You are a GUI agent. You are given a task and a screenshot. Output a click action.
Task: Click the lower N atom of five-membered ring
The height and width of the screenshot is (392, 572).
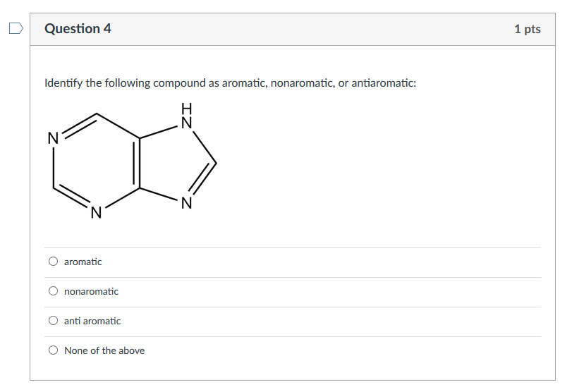pos(187,203)
